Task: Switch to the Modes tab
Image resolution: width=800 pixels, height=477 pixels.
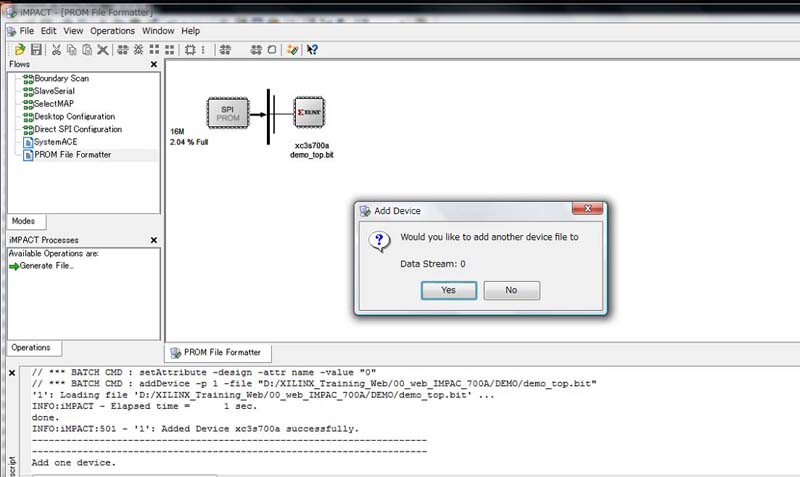Action: (24, 221)
